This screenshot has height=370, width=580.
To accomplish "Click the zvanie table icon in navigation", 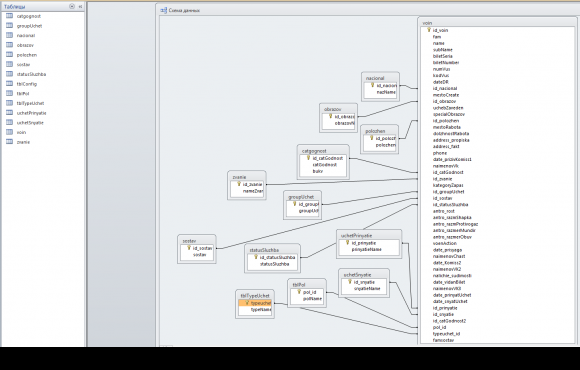I will tap(10, 142).
